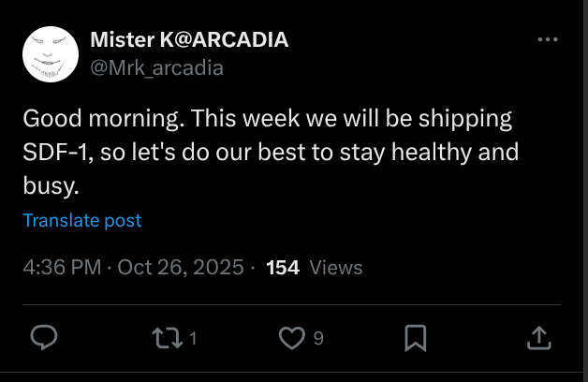Click the Oct 26, 2025 date
The width and height of the screenshot is (588, 382).
pos(181,268)
